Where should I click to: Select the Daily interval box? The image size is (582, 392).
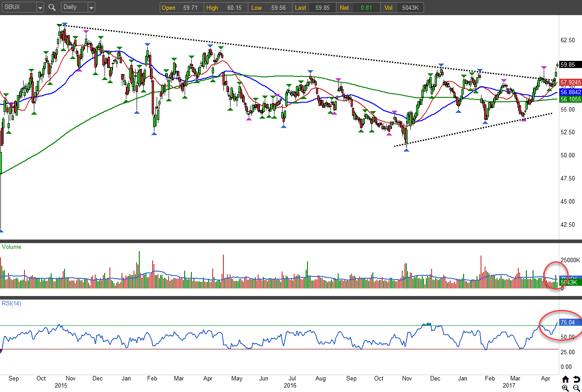click(73, 8)
